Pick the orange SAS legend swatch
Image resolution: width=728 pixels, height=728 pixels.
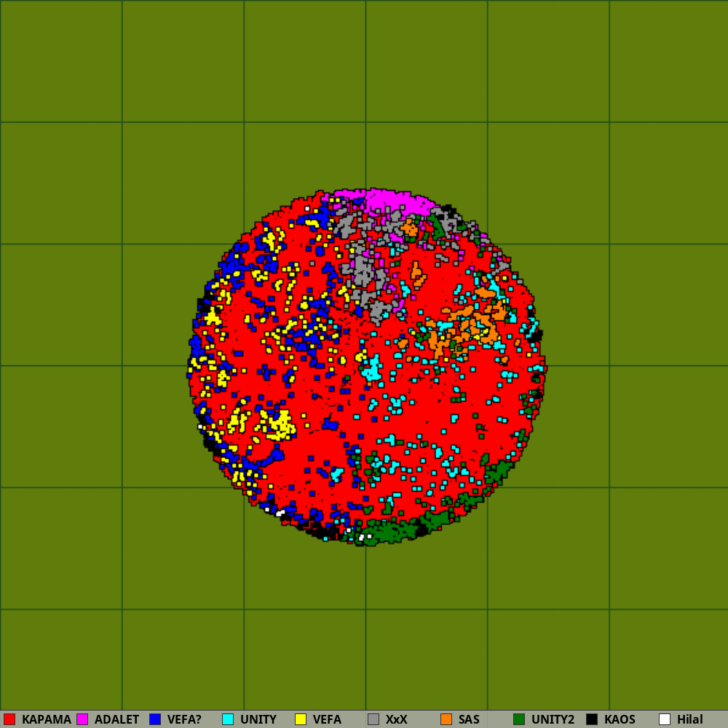[446, 719]
